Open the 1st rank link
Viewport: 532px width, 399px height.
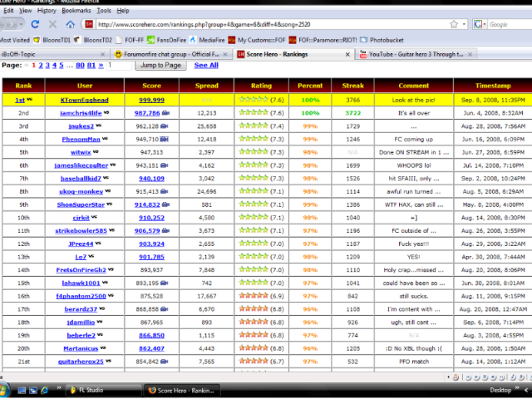pos(20,100)
